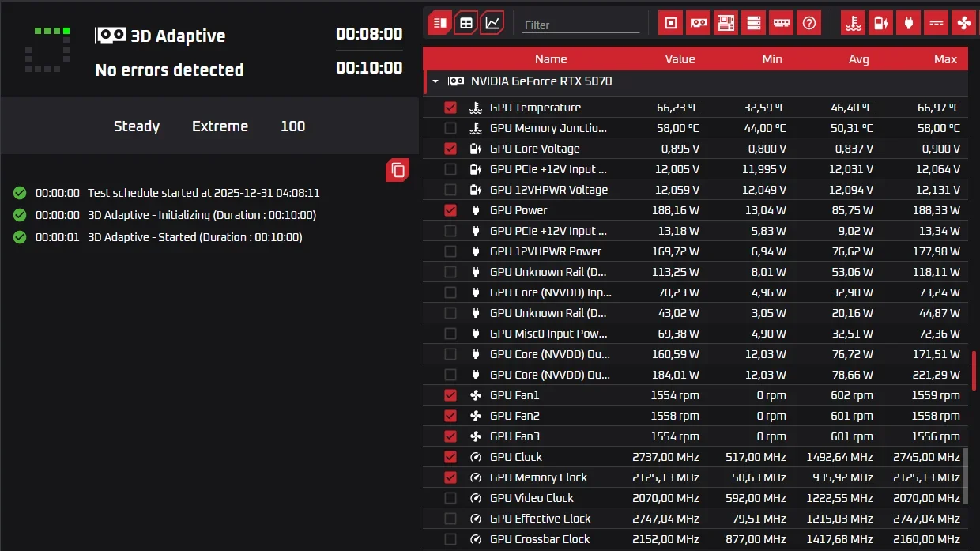The height and width of the screenshot is (551, 980).
Task: Click the GPU Fan1 average 602 rpm
Action: 851,395
